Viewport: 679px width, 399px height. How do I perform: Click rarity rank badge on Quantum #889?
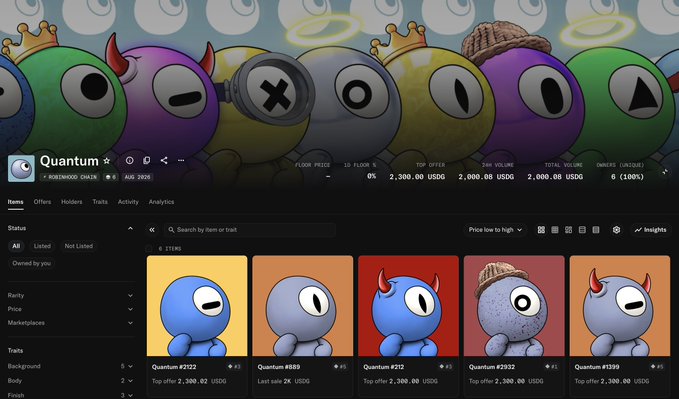point(340,367)
